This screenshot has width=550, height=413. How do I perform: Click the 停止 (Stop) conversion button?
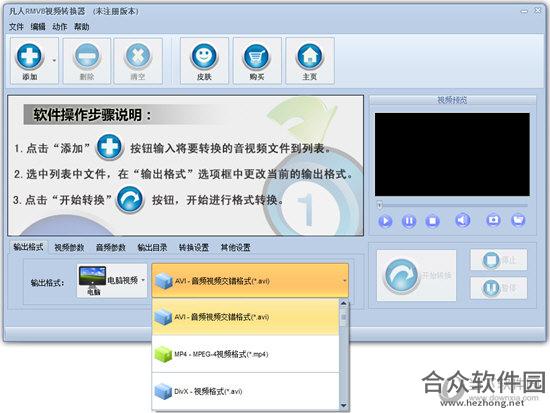(x=498, y=260)
